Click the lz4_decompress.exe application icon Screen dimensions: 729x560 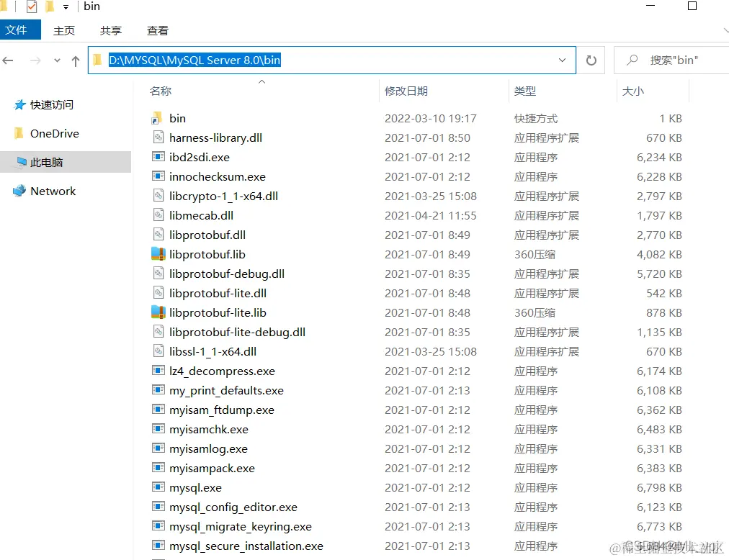click(158, 371)
